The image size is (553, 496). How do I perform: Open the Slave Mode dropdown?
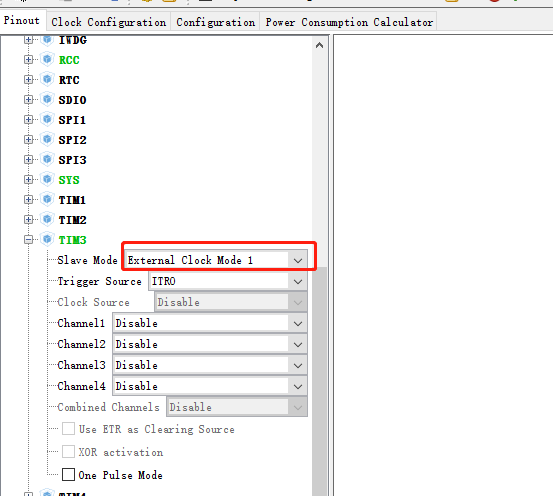[x=216, y=260]
